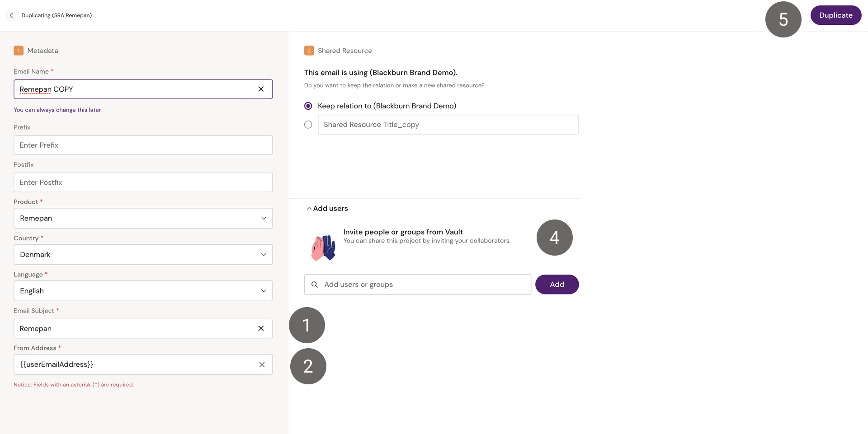Screen dimensions: 868x434
Task: Select Keep relation to Blackburn Brand Demo
Action: click(x=308, y=106)
